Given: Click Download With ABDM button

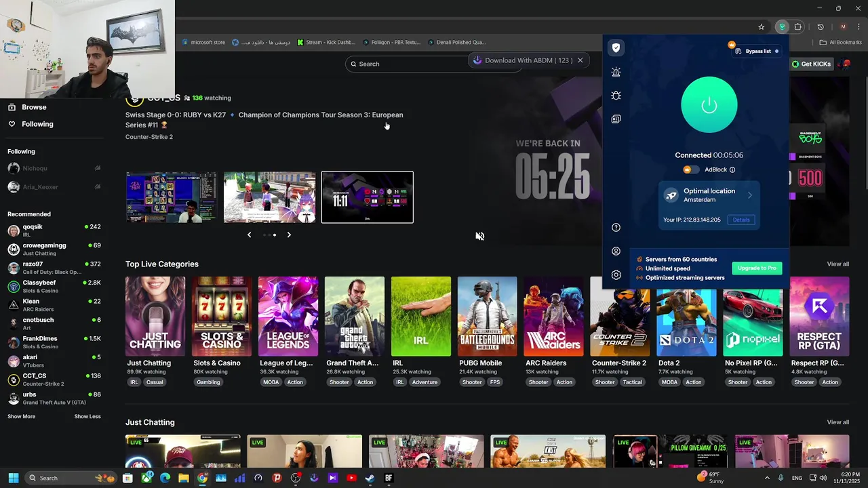Looking at the screenshot, I should (522, 60).
